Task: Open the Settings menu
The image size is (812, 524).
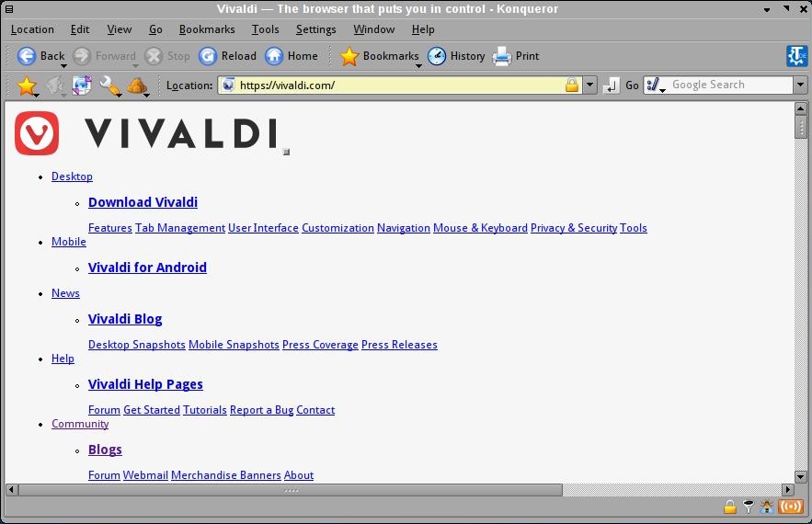Action: [x=316, y=29]
